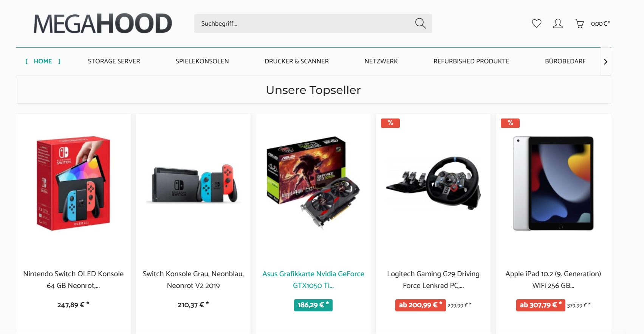This screenshot has width=644, height=334.
Task: Open the Asus Grafikkarte Nvidia GeForce link
Action: 313,280
